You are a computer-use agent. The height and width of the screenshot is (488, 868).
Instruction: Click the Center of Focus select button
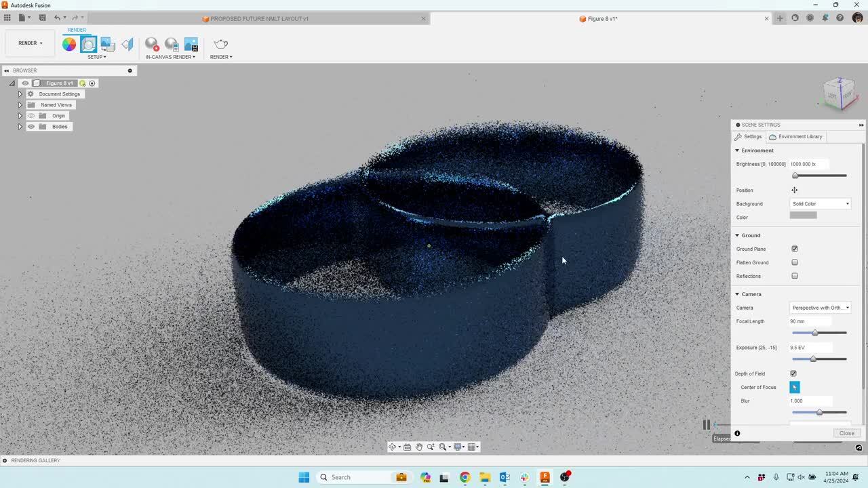[x=795, y=387]
